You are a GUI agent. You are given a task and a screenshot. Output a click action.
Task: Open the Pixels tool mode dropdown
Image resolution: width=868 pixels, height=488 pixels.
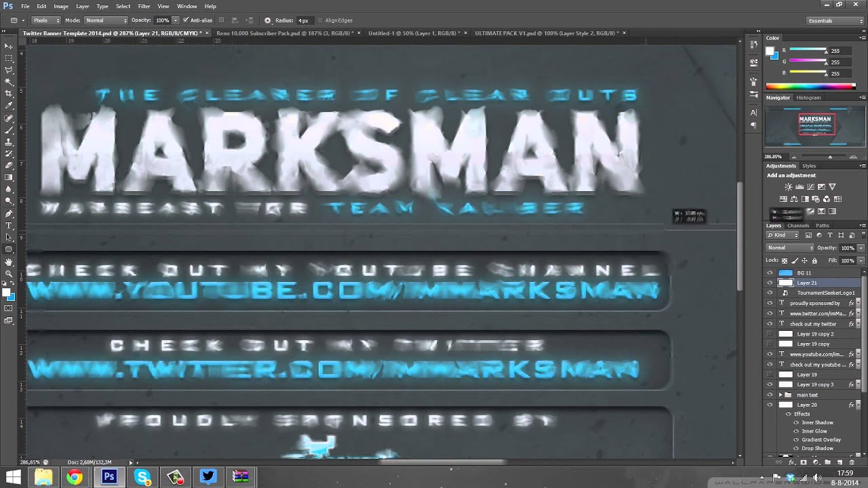45,20
